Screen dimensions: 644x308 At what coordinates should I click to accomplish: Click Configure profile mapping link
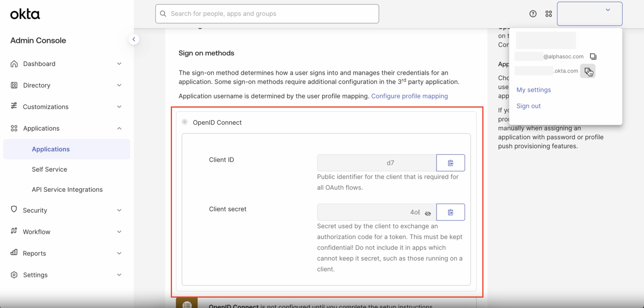tap(409, 96)
